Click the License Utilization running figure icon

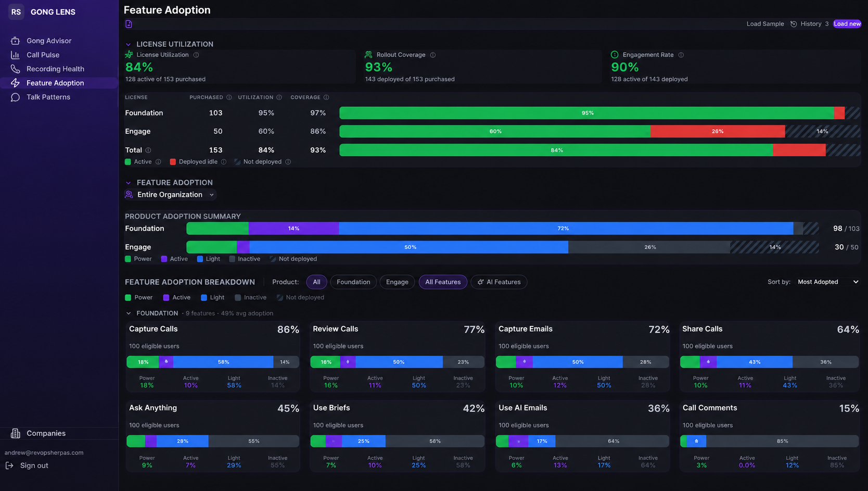(129, 55)
